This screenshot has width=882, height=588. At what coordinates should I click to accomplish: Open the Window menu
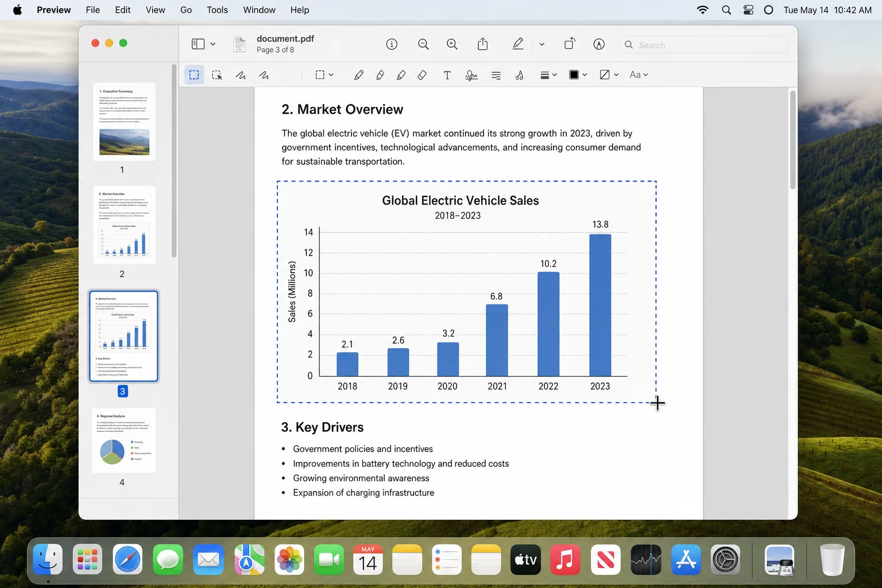click(259, 10)
